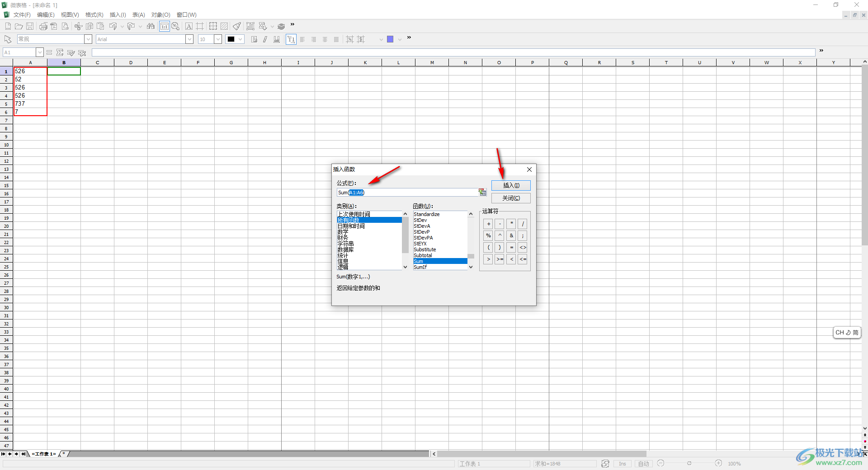
Task: Click the format painter brush icon
Action: (x=237, y=26)
